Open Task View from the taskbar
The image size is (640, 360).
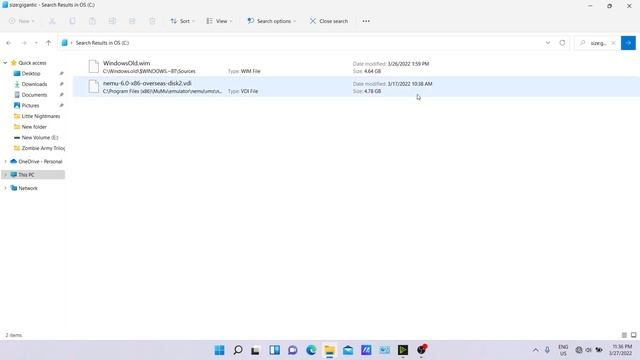pyautogui.click(x=256, y=350)
